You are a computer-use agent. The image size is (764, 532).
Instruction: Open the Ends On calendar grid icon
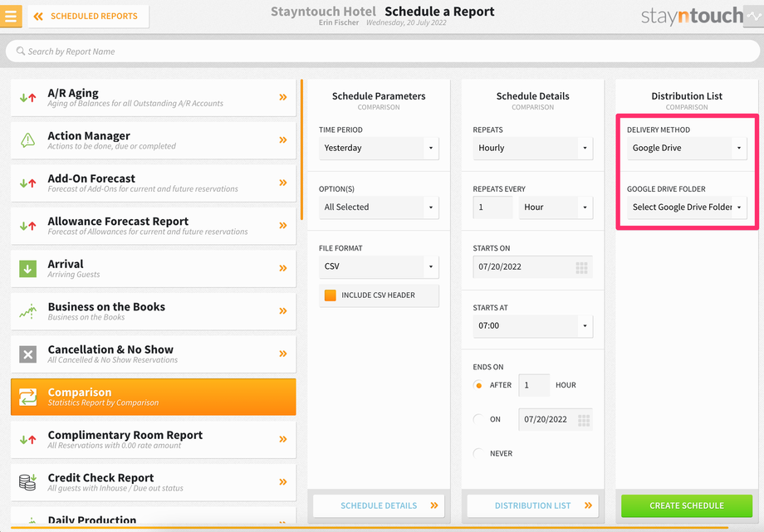tap(584, 420)
